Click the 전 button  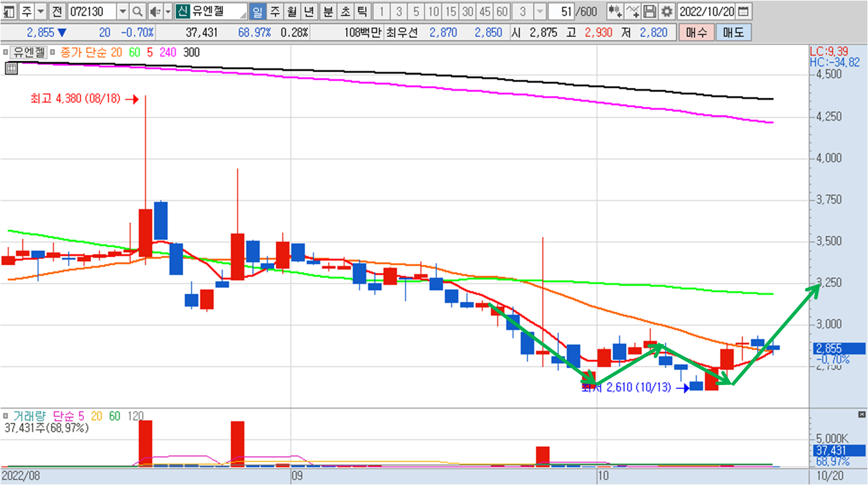pos(57,11)
